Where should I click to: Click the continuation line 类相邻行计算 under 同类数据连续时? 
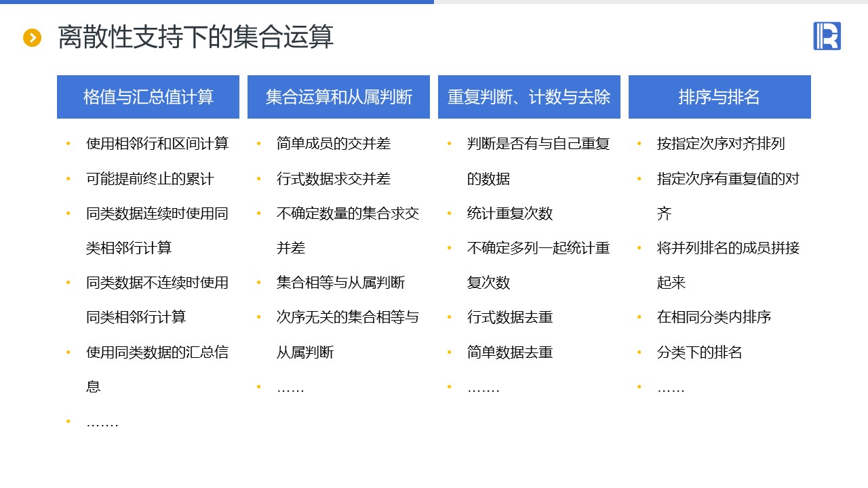click(129, 248)
